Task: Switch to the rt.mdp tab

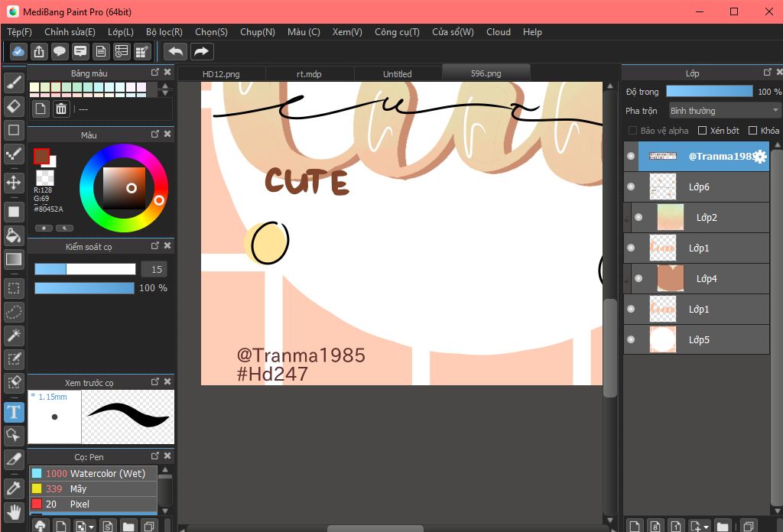Action: pyautogui.click(x=309, y=74)
